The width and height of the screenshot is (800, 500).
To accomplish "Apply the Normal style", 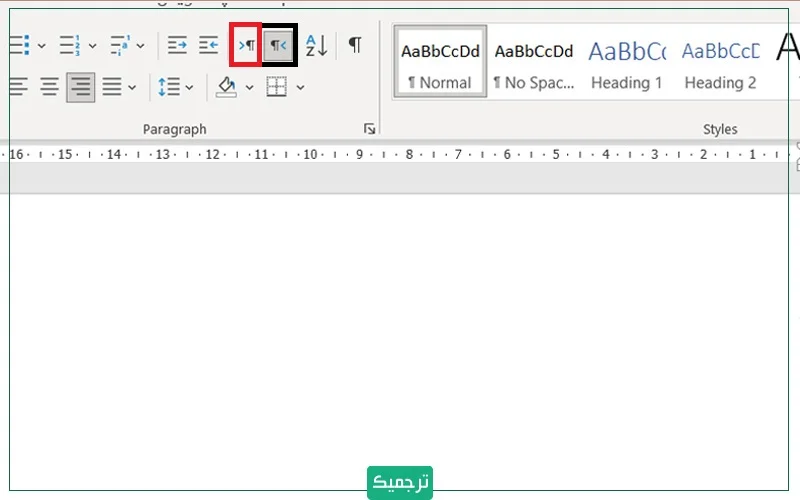I will click(x=440, y=64).
